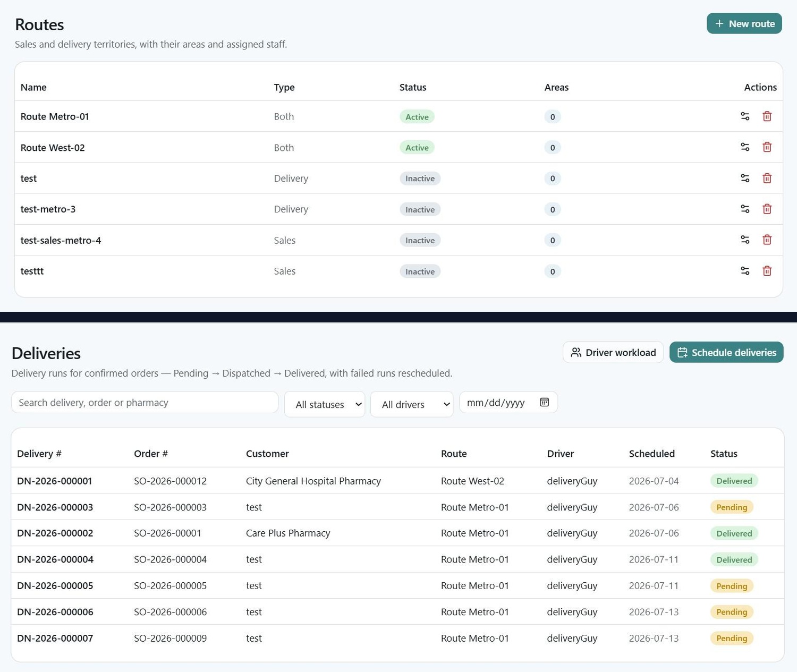Click order number SO-2026-00001

tap(167, 533)
